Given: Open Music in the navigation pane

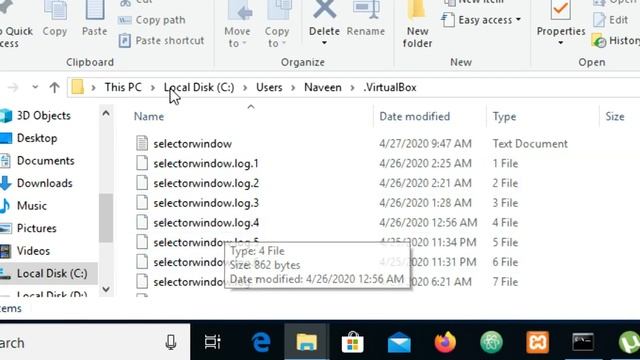Looking at the screenshot, I should tap(31, 206).
